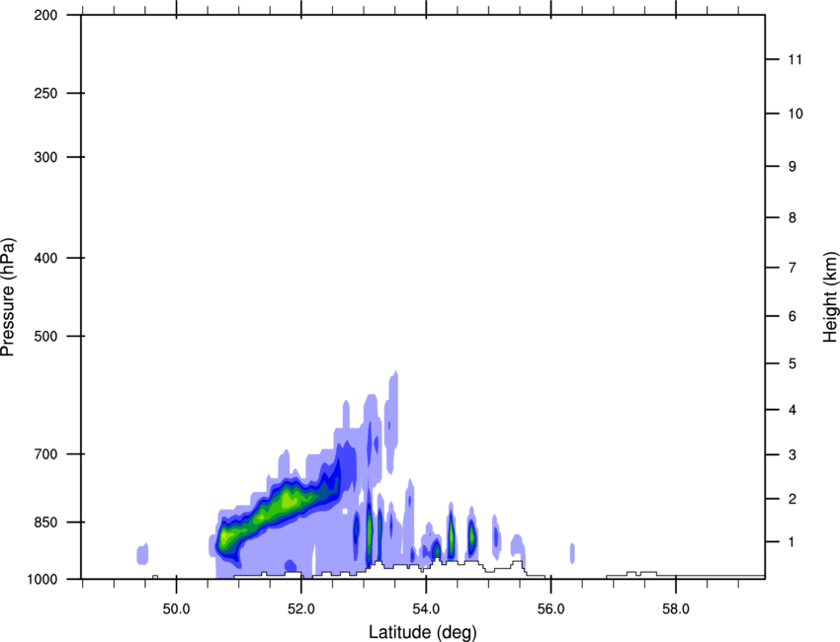Viewport: 840px width, 642px height.
Task: Click the 54.0 latitude tick label
Action: (426, 609)
